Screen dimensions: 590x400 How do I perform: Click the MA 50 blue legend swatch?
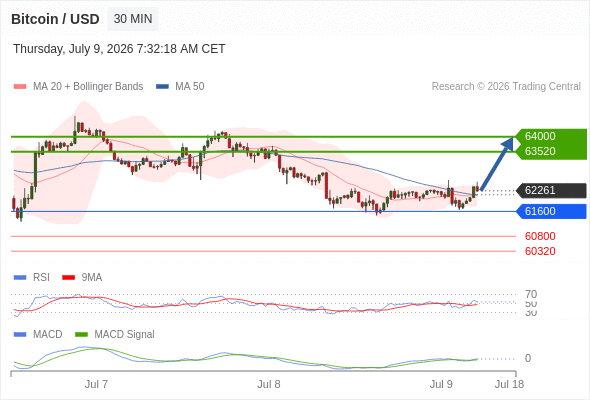(x=162, y=87)
